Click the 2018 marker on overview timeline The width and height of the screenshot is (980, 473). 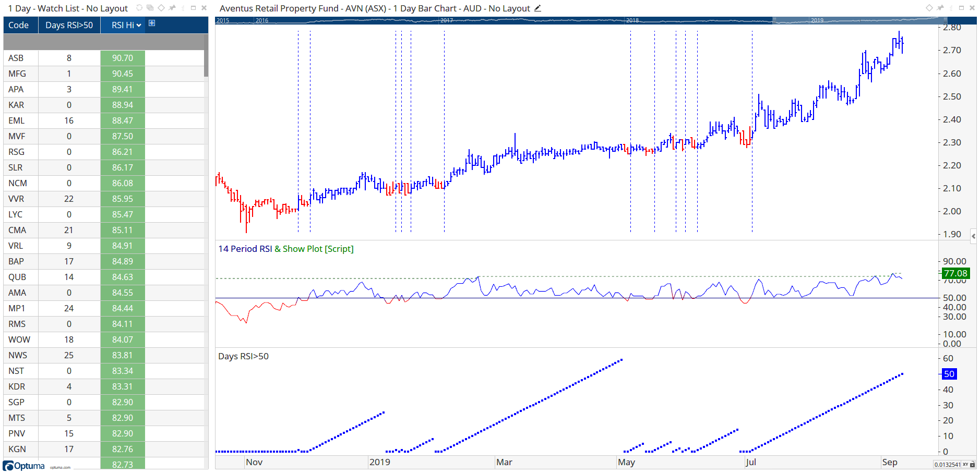click(632, 20)
